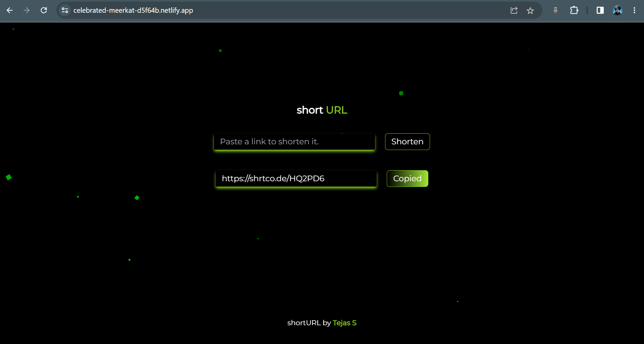Open the browser side panel
Image resolution: width=644 pixels, height=344 pixels.
pos(600,10)
